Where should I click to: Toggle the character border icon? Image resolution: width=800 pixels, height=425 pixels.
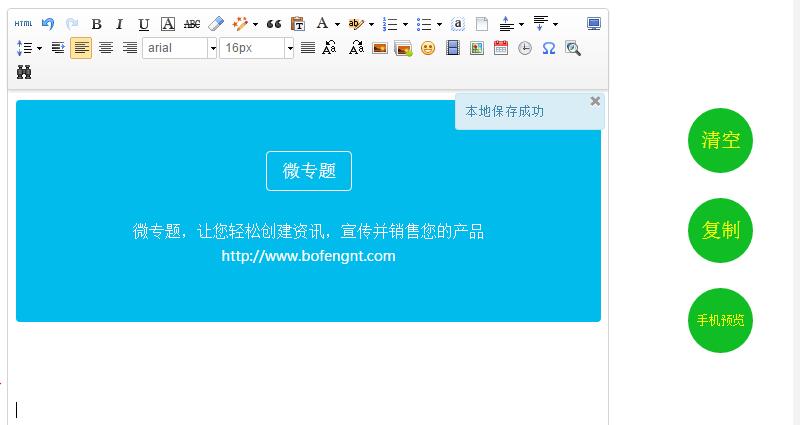click(x=168, y=24)
